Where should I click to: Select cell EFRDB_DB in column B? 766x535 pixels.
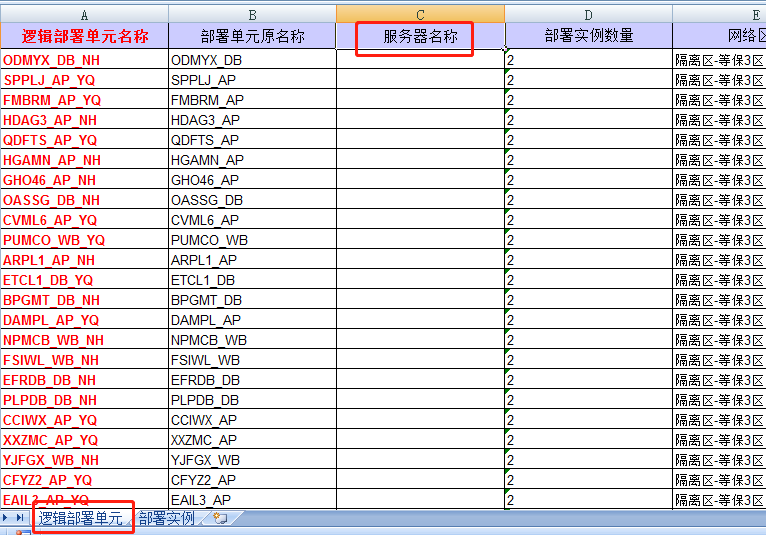tap(252, 380)
